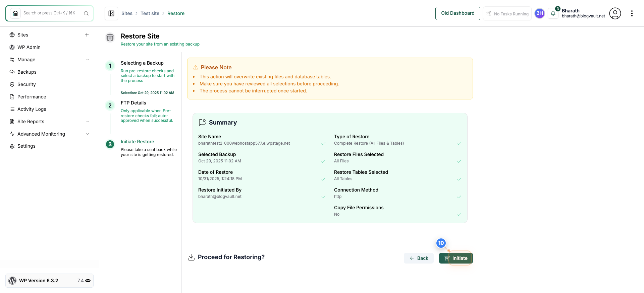The height and width of the screenshot is (293, 644).
Task: Click the Back button
Action: pyautogui.click(x=419, y=258)
